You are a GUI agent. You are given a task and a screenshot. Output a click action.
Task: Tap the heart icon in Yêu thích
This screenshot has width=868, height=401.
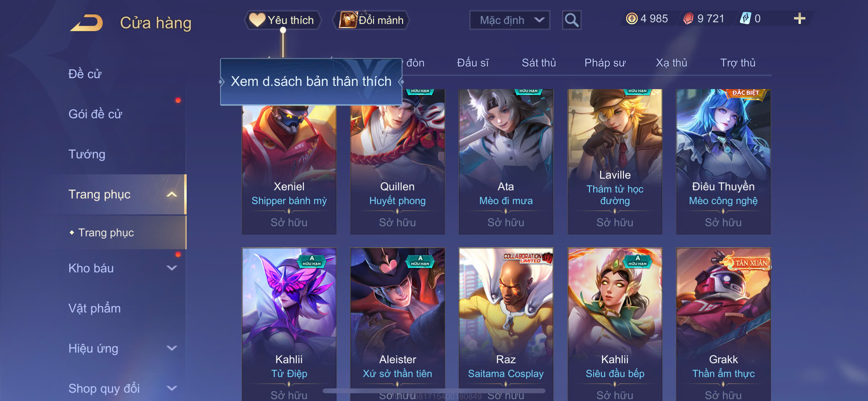click(x=257, y=20)
